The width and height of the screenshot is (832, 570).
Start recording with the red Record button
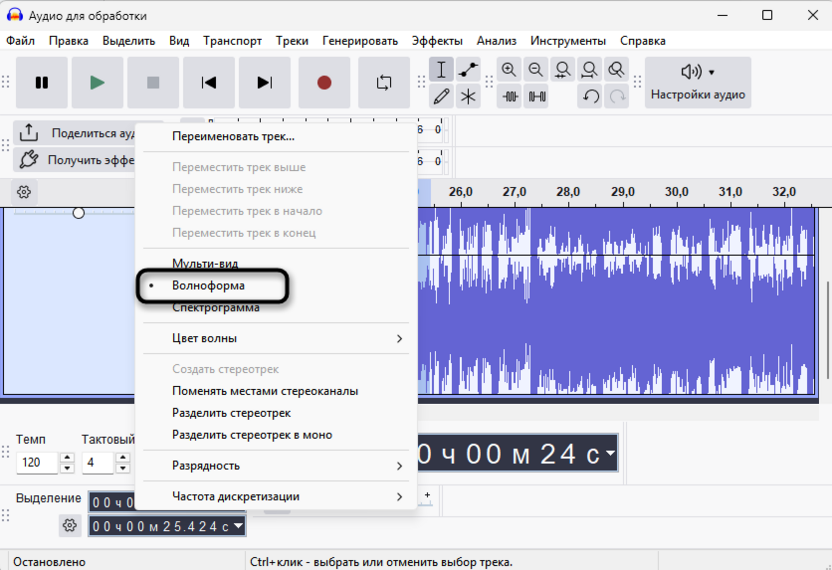point(324,83)
